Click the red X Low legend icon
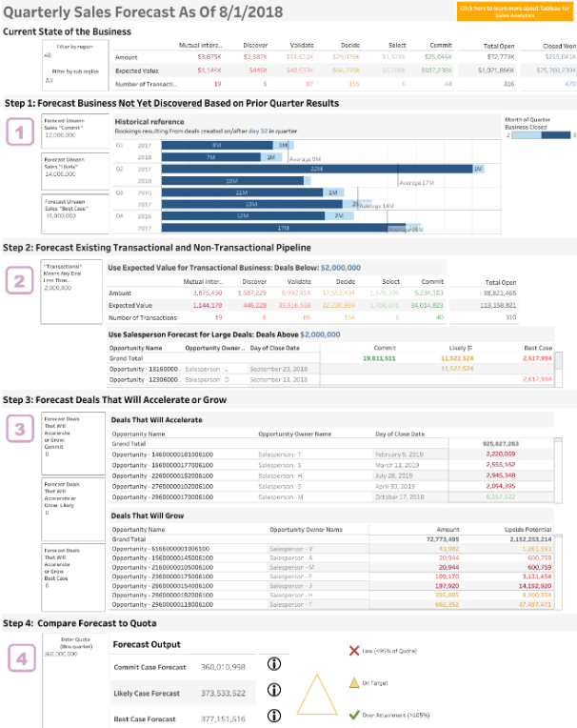 click(354, 651)
